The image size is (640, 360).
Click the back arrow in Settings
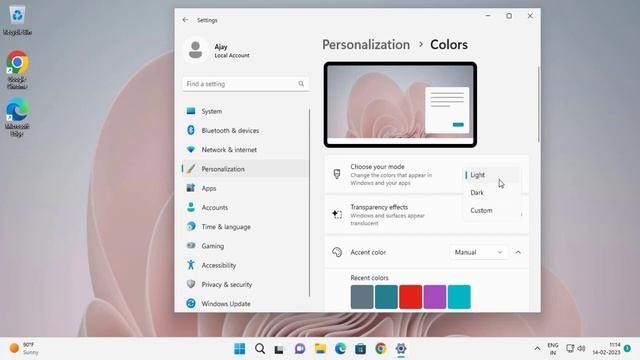click(185, 20)
